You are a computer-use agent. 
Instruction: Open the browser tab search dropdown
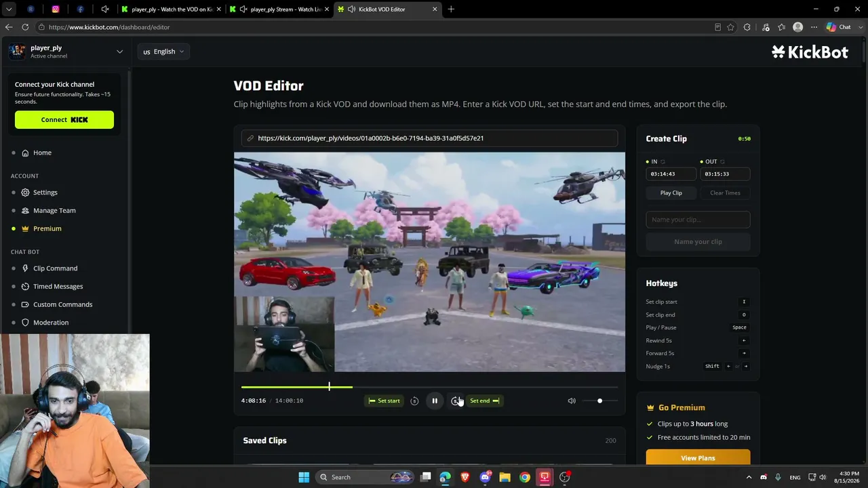(9, 9)
